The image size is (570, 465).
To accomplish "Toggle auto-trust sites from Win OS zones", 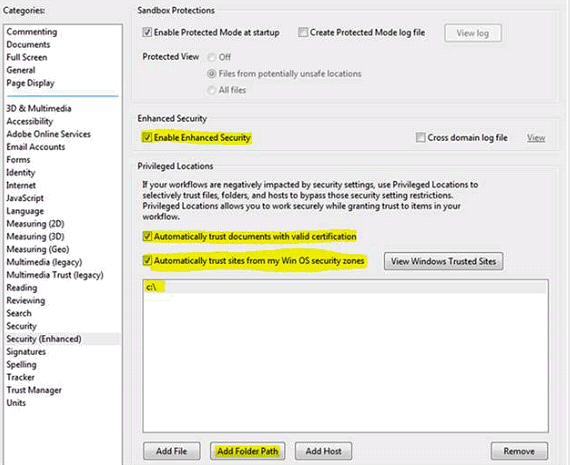I will [147, 260].
